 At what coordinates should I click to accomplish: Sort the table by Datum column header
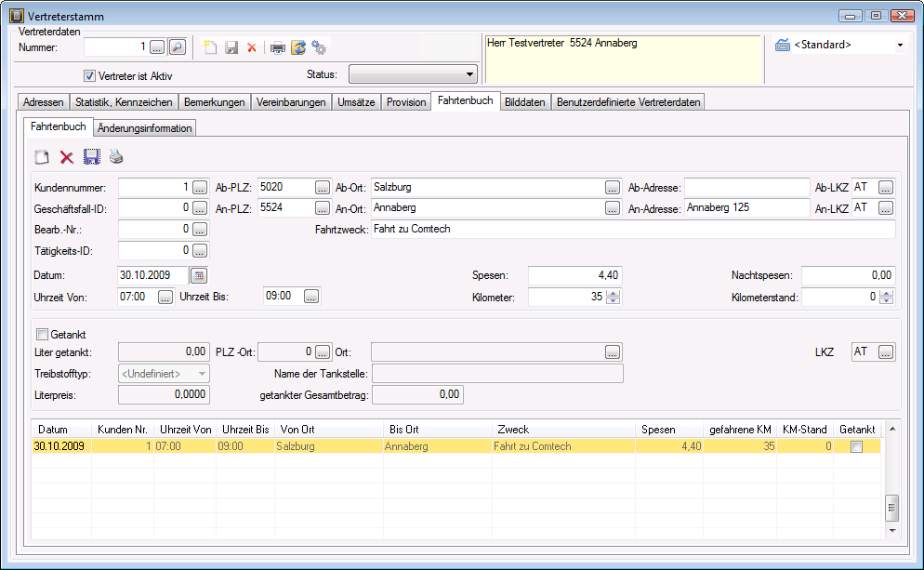(61, 430)
